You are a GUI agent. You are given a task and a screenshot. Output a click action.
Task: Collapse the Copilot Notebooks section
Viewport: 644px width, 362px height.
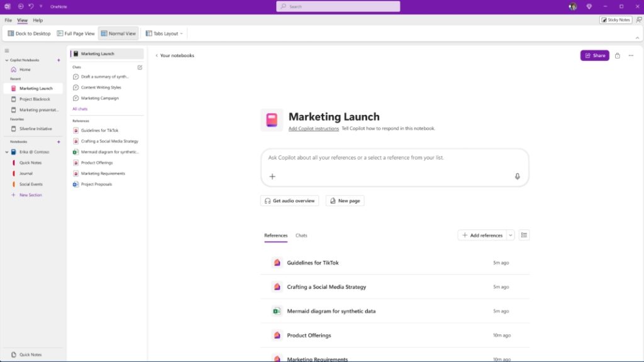(6, 60)
